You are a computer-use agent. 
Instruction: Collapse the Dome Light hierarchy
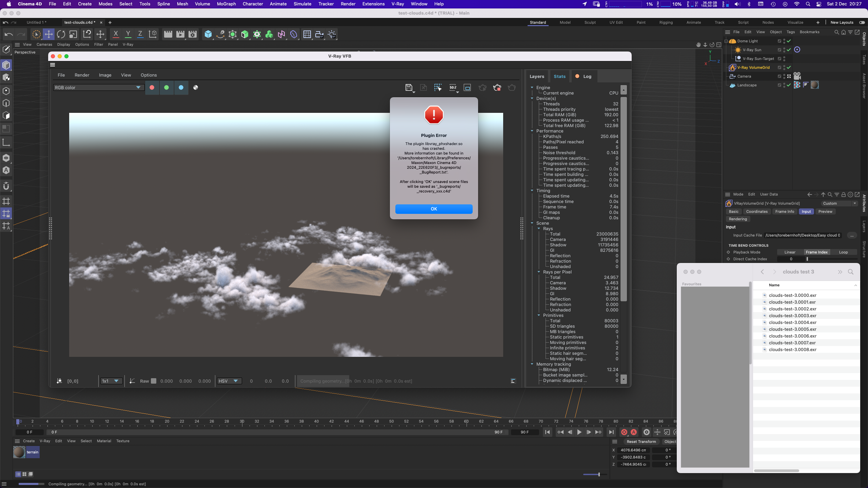tap(726, 41)
